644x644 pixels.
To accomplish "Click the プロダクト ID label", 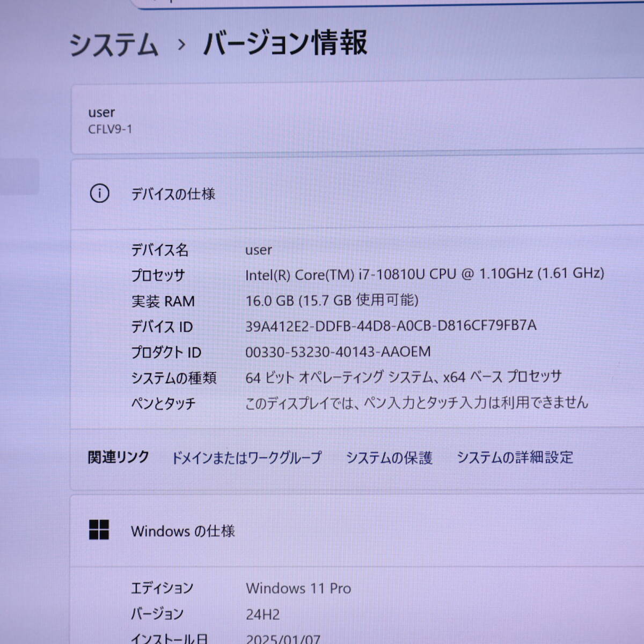I will (166, 353).
